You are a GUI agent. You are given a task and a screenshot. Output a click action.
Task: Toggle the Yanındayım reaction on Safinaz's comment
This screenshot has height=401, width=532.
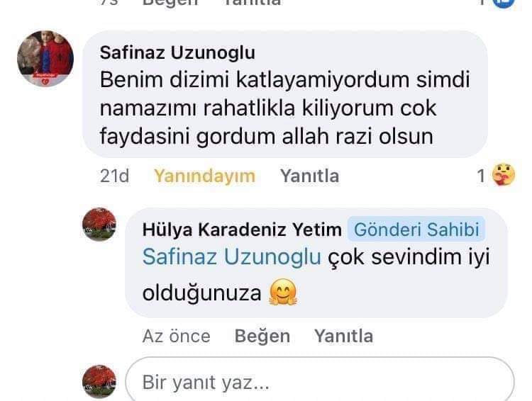(x=204, y=176)
